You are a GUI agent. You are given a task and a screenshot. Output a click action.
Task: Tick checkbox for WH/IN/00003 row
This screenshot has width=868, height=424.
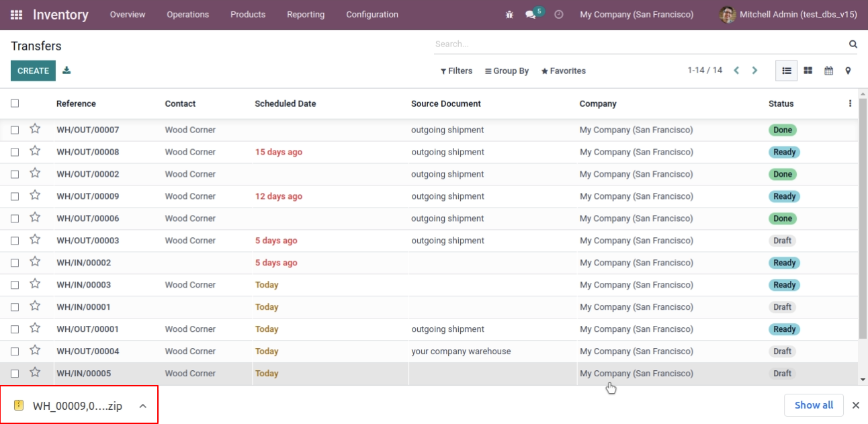15,285
